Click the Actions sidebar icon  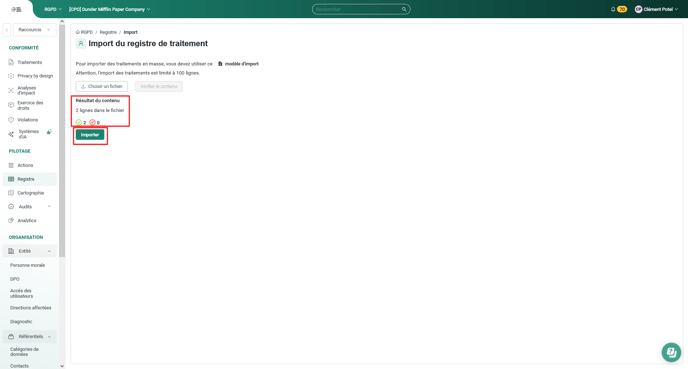point(11,165)
